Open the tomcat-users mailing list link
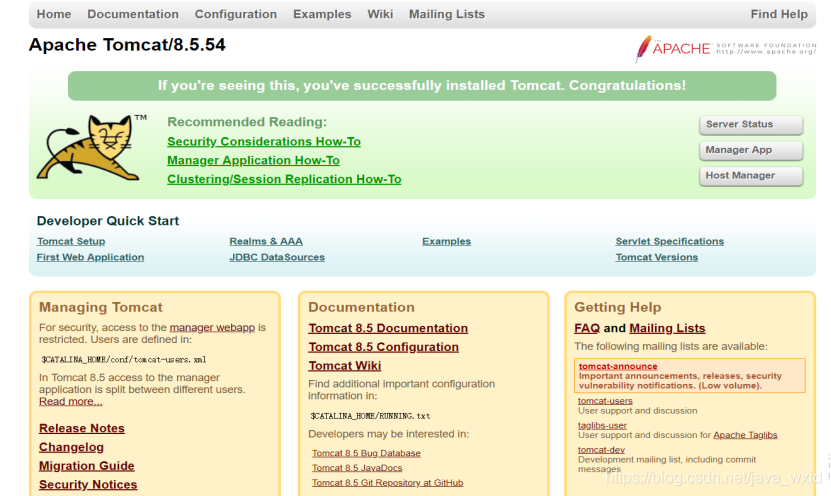Image resolution: width=831 pixels, height=496 pixels. coord(605,401)
